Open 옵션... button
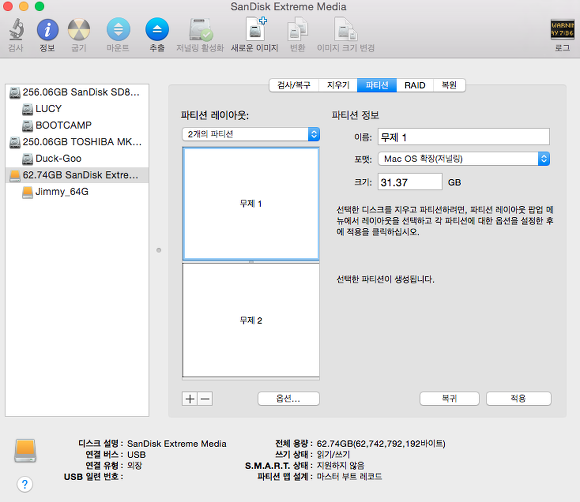 (x=289, y=399)
